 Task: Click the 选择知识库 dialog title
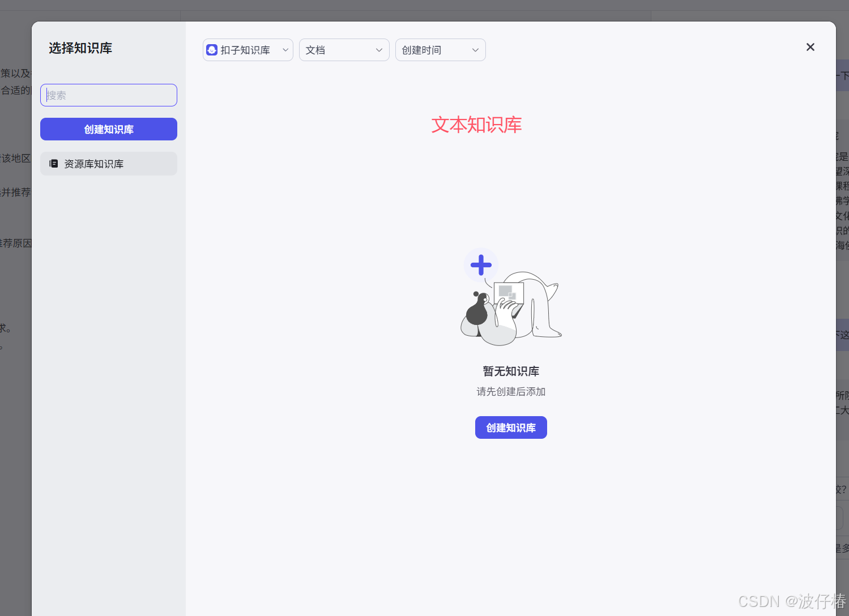[x=80, y=48]
